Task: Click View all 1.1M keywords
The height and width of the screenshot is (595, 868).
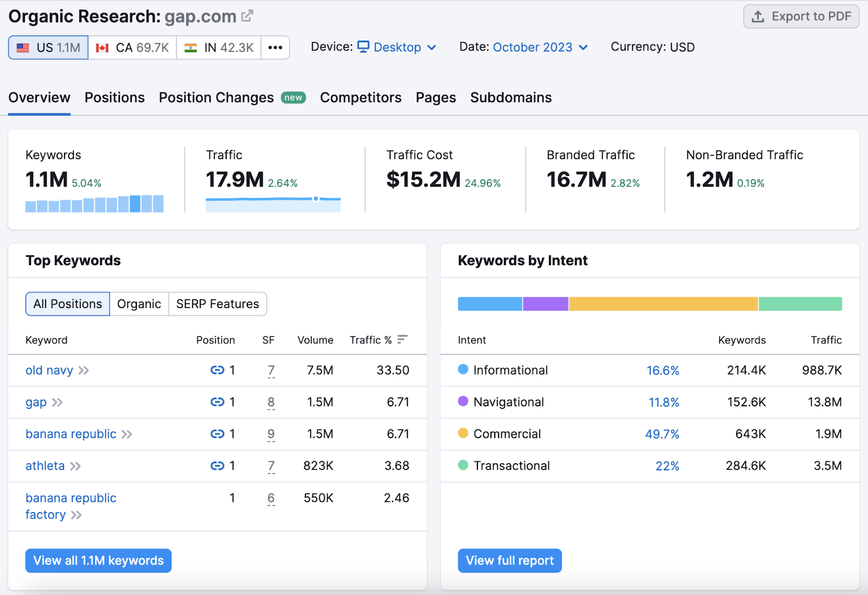Action: click(x=98, y=560)
